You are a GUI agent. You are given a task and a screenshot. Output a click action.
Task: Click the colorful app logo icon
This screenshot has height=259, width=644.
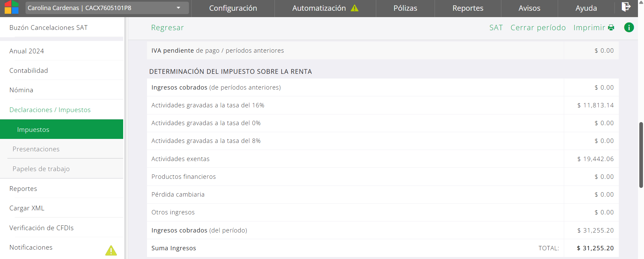[11, 7]
